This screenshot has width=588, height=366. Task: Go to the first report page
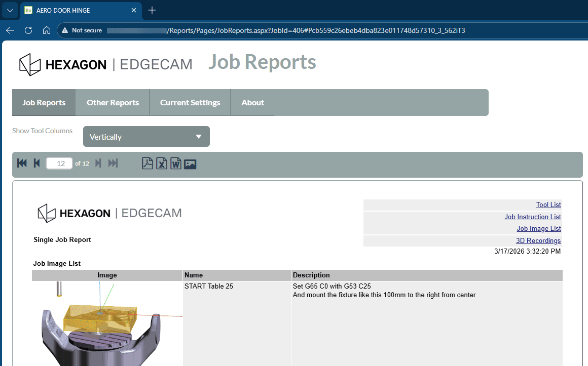22,163
